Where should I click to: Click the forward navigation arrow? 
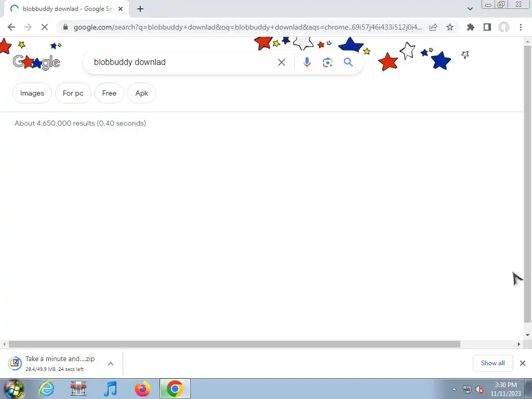coord(28,27)
